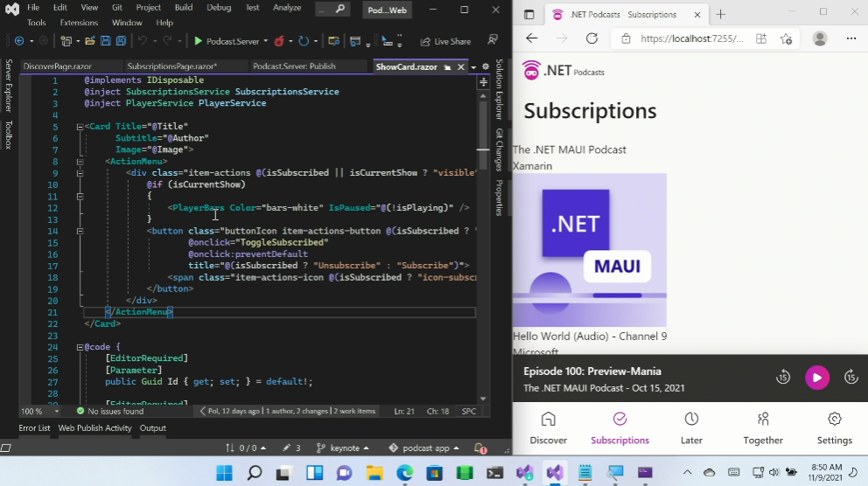Screen dimensions: 868x486
Task: Open the Edit menu
Action: [60, 8]
